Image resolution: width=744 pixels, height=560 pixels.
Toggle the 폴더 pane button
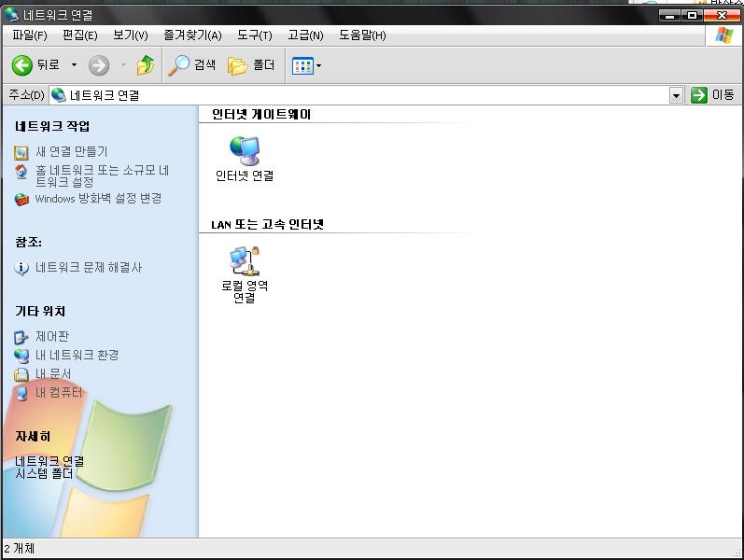point(251,65)
